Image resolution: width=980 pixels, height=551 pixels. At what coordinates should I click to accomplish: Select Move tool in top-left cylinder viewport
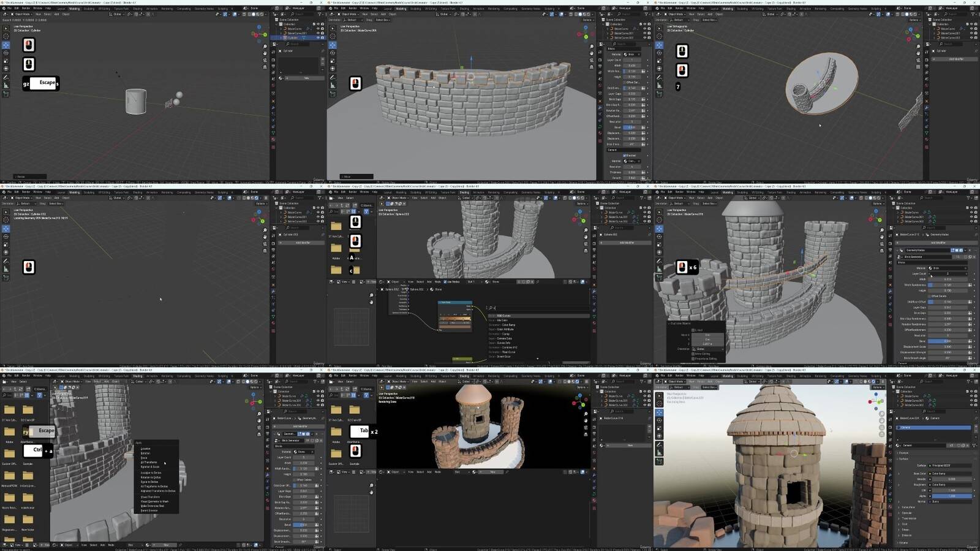6,45
